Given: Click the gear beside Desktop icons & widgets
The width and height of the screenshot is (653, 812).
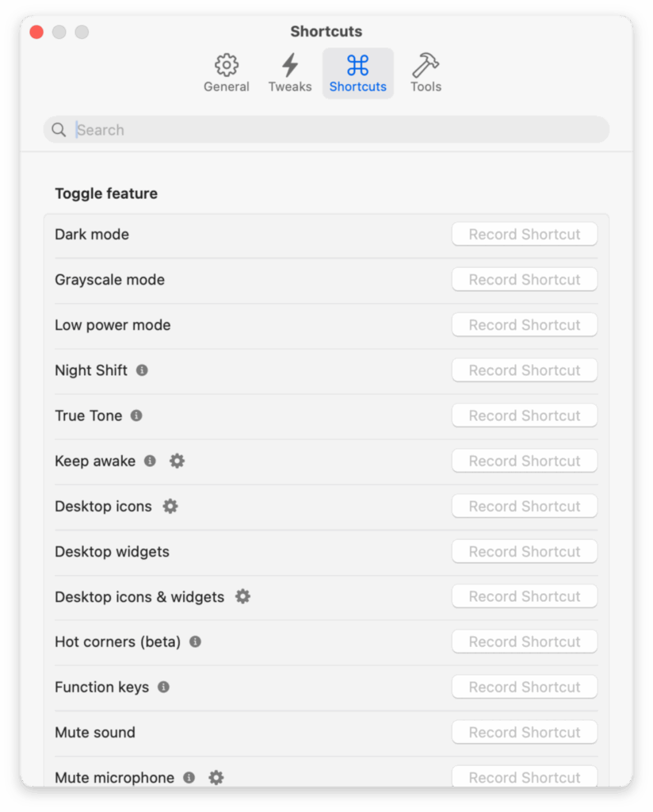Looking at the screenshot, I should (242, 596).
